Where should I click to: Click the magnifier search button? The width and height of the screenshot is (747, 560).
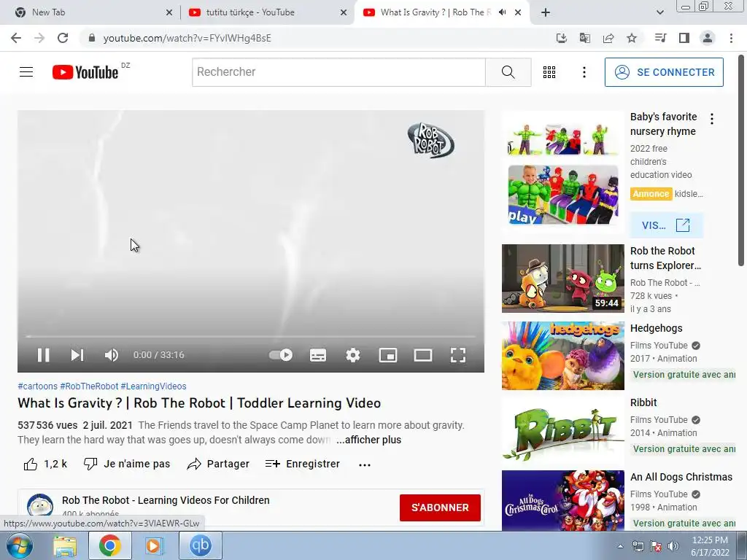508,72
